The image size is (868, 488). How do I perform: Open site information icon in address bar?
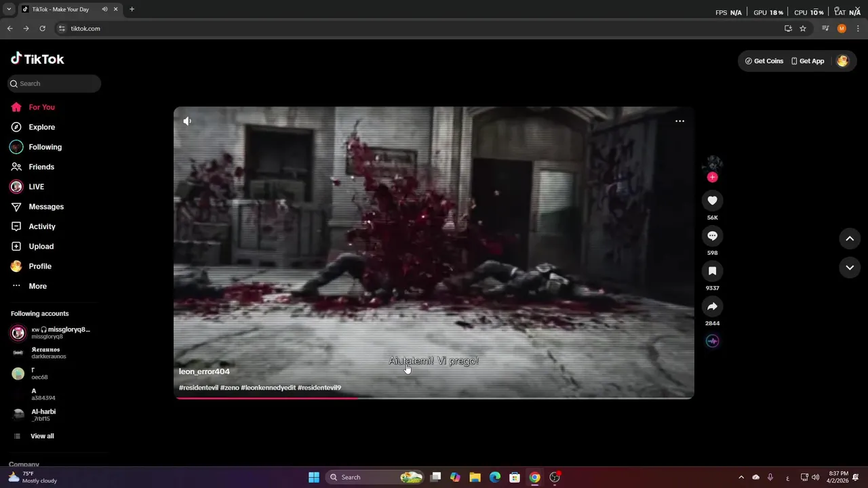click(x=62, y=28)
